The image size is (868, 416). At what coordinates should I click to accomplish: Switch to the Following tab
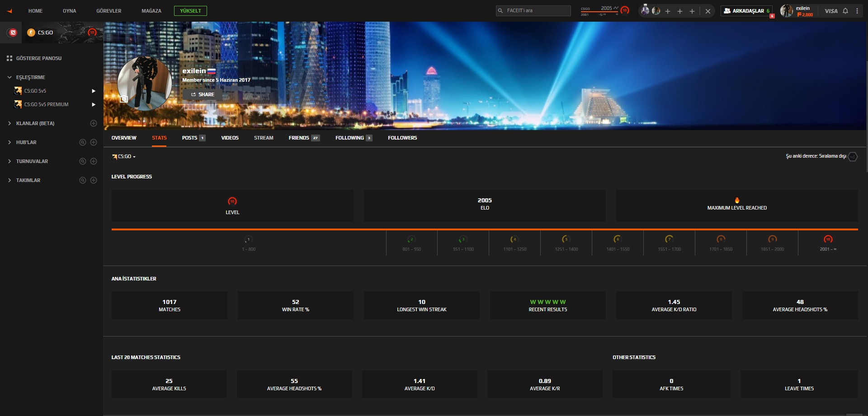tap(354, 138)
